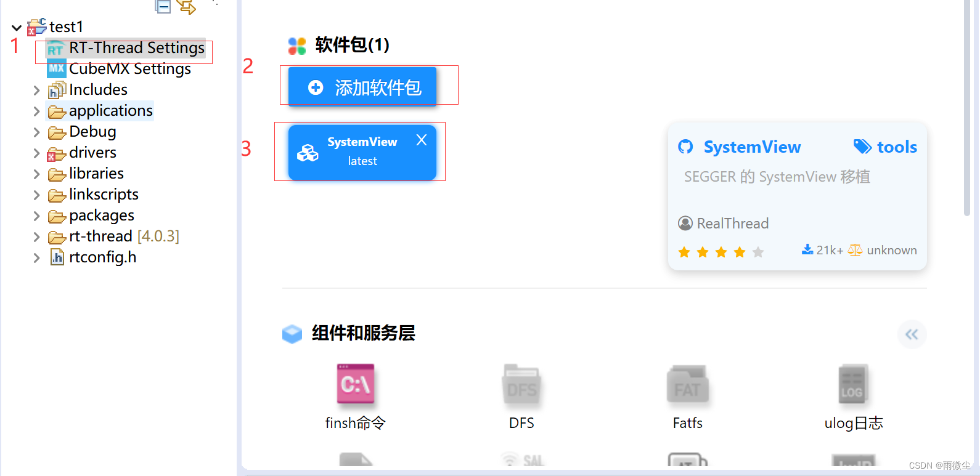Image resolution: width=980 pixels, height=476 pixels.
Task: Open the SystemView link in the card
Action: point(752,147)
